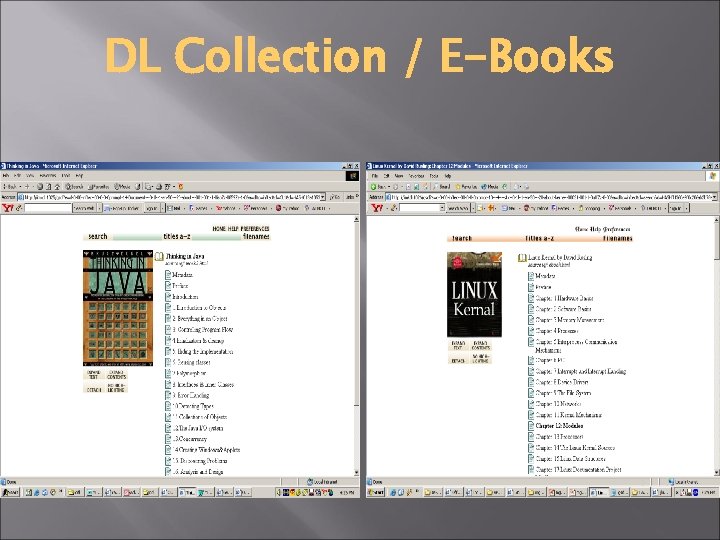Open filenames tab on Linux Kernel page
The height and width of the screenshot is (540, 720).
click(618, 238)
